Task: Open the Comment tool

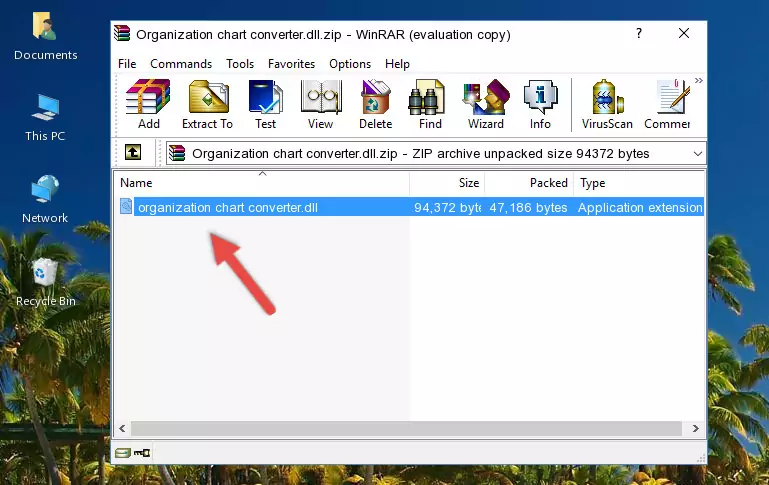Action: [x=667, y=104]
